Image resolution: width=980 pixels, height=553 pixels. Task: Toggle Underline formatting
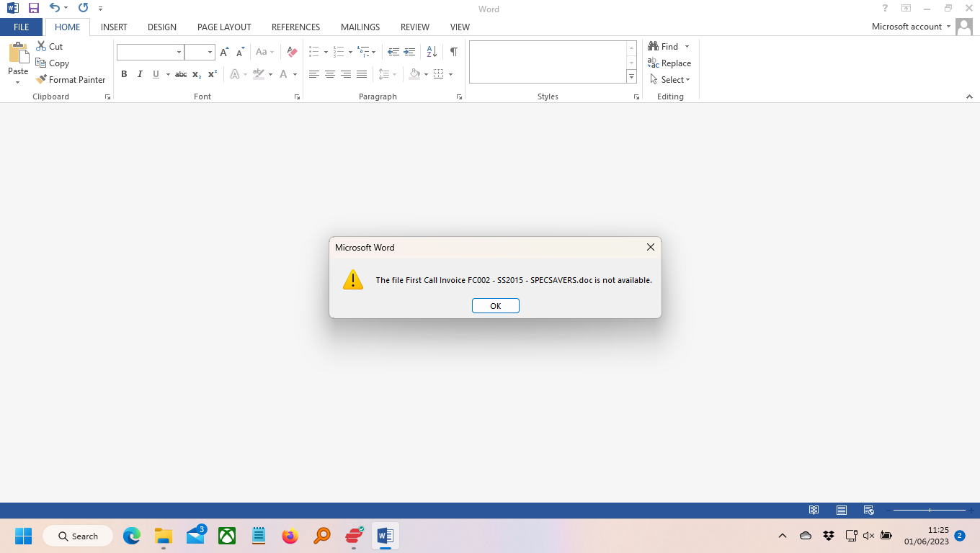pos(156,74)
